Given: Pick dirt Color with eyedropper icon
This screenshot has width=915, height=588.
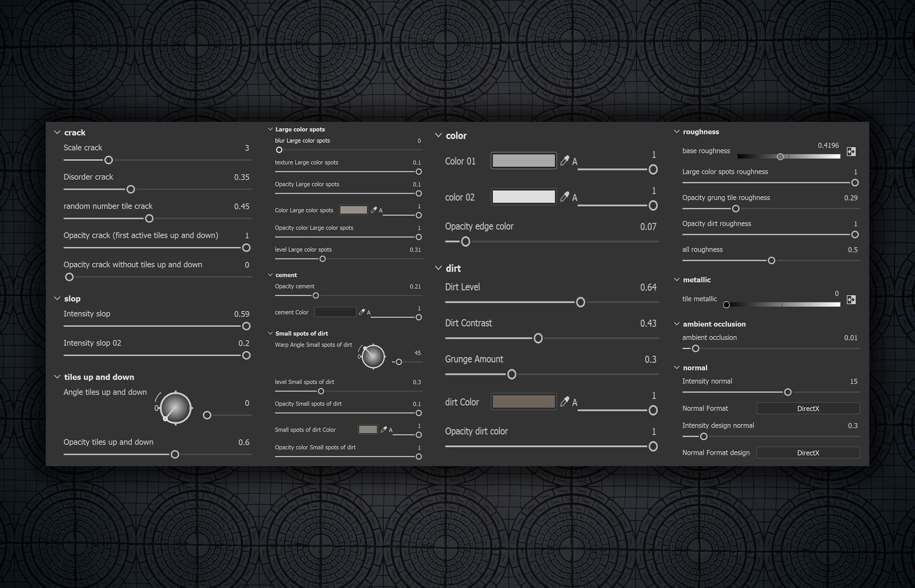Looking at the screenshot, I should click(564, 402).
